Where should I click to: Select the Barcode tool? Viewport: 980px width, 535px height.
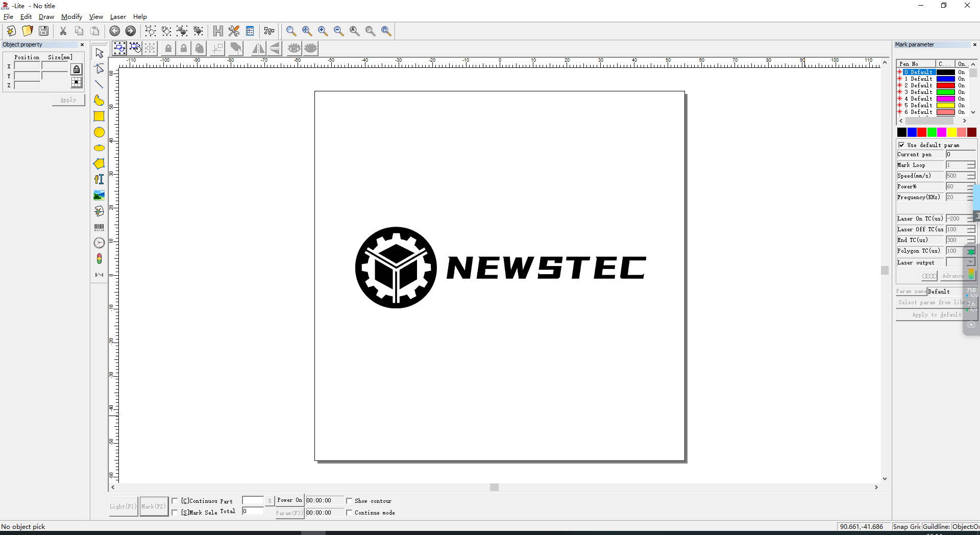coord(99,227)
